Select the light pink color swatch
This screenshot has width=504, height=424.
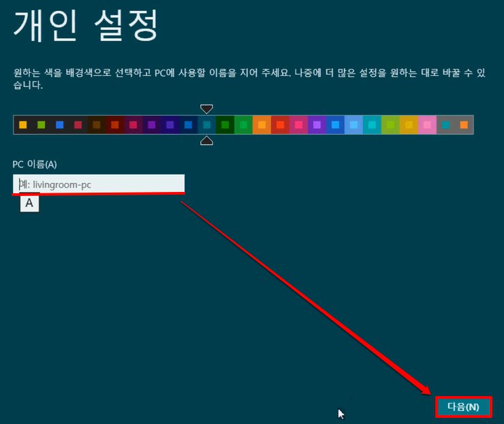coord(427,125)
